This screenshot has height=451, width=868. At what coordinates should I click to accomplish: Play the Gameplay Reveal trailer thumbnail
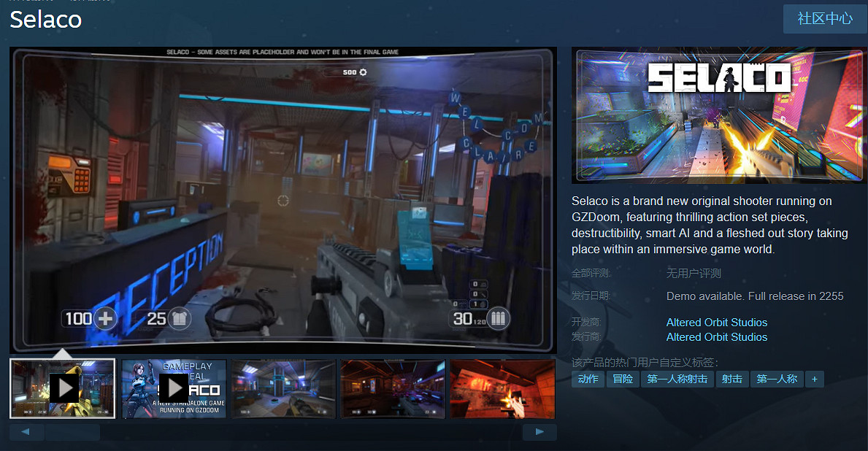(174, 388)
